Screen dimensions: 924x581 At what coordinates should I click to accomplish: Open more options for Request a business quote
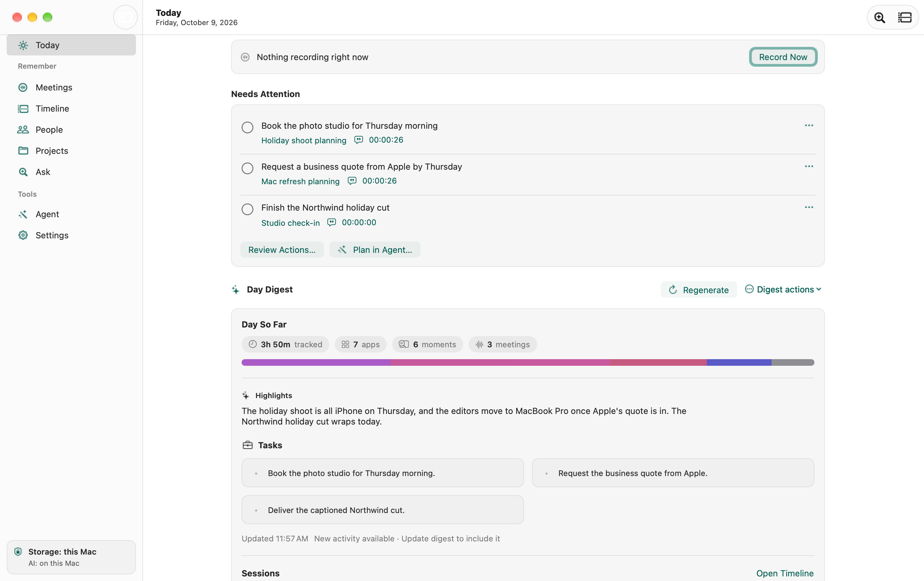pyautogui.click(x=809, y=167)
